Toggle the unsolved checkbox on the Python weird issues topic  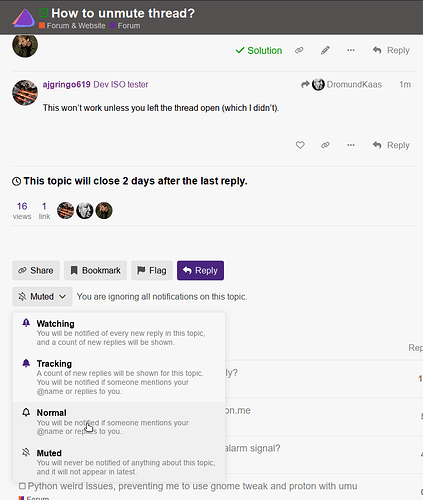pos(22,486)
